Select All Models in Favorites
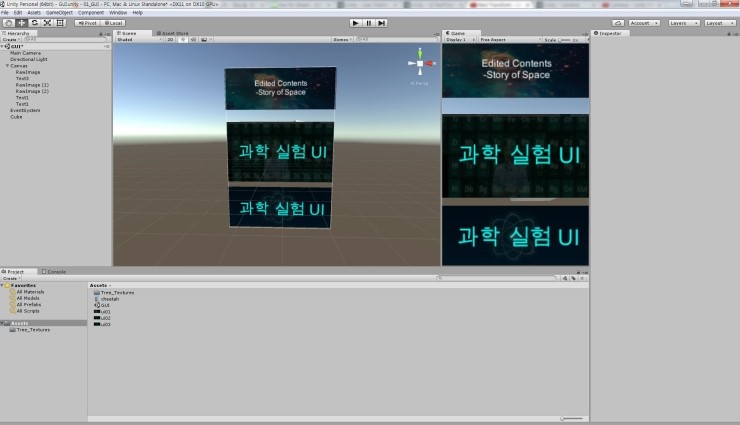 pos(28,298)
